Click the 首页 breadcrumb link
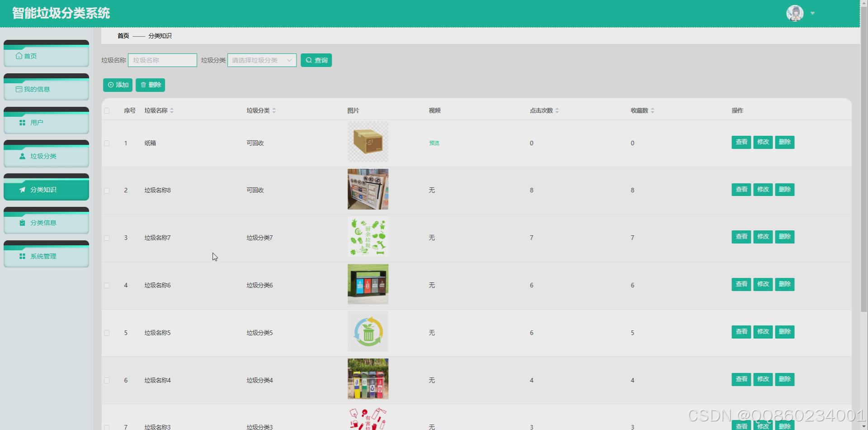Image resolution: width=868 pixels, height=430 pixels. click(x=123, y=36)
